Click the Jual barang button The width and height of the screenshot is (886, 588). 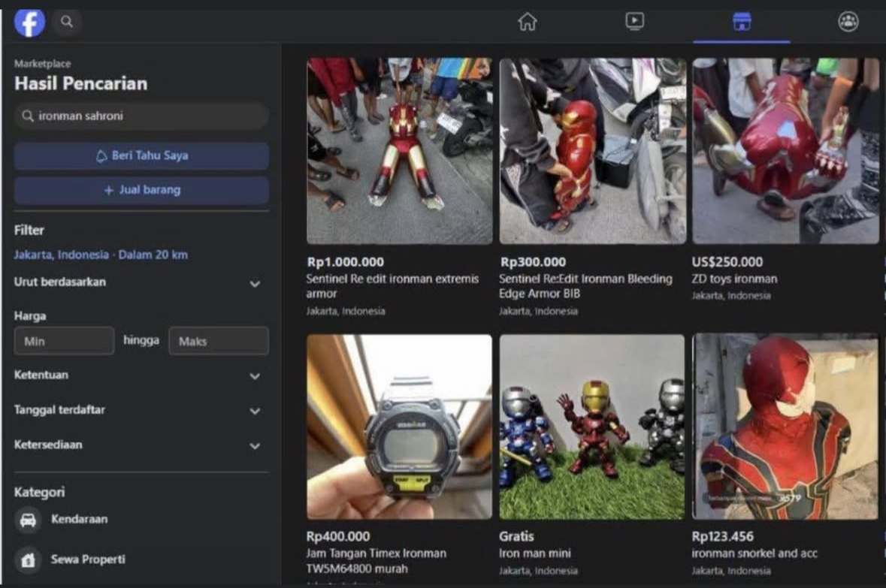point(141,190)
